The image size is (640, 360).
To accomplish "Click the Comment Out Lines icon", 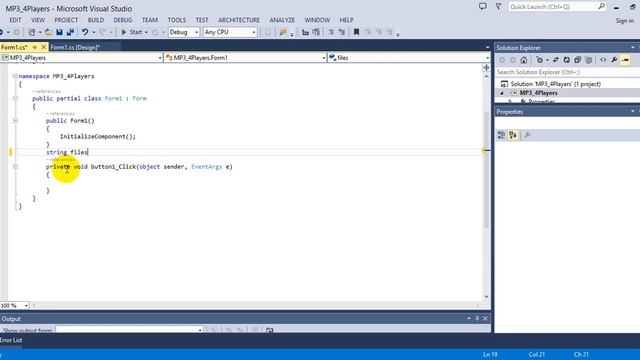I will 331,32.
